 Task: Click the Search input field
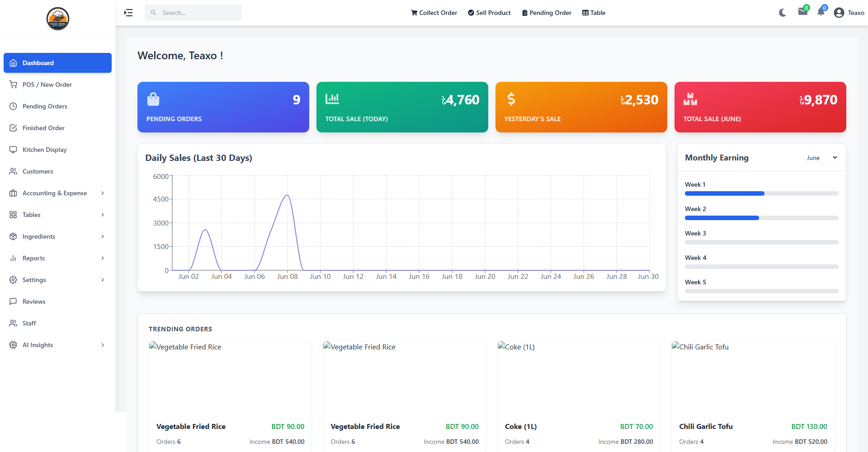tap(193, 13)
